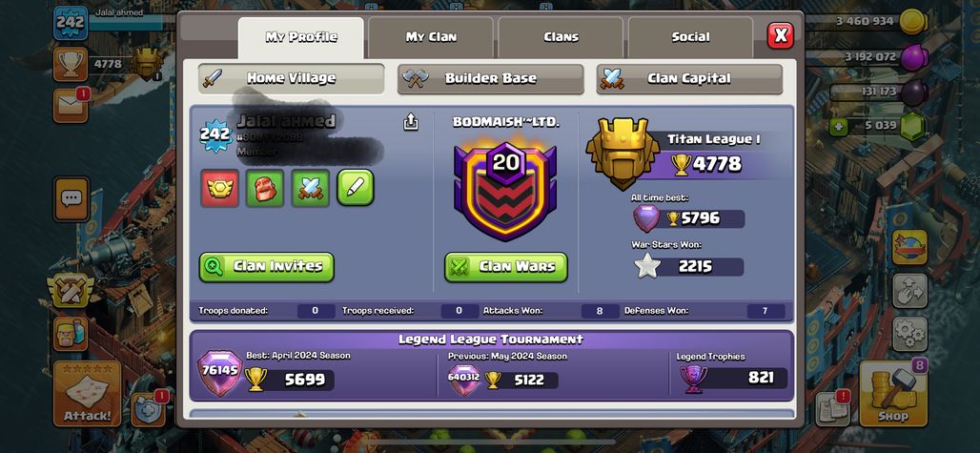
Task: Switch to the Social tab
Action: click(690, 37)
